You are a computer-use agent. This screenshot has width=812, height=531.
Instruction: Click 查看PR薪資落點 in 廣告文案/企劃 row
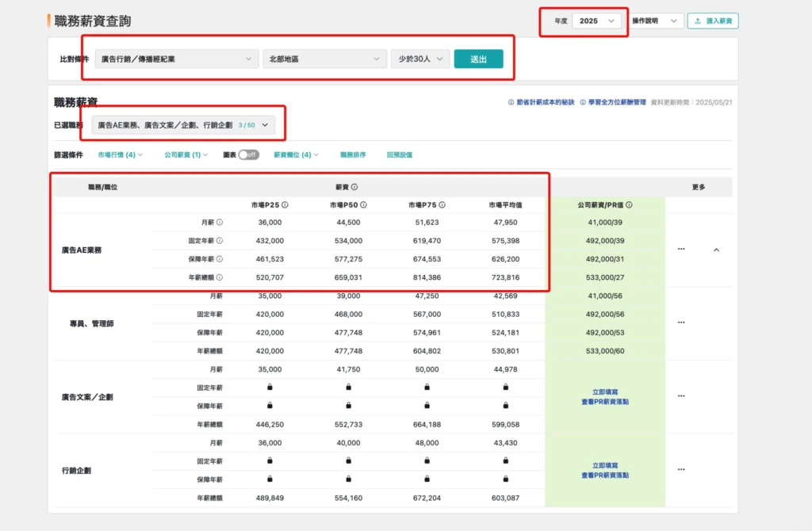pyautogui.click(x=605, y=402)
